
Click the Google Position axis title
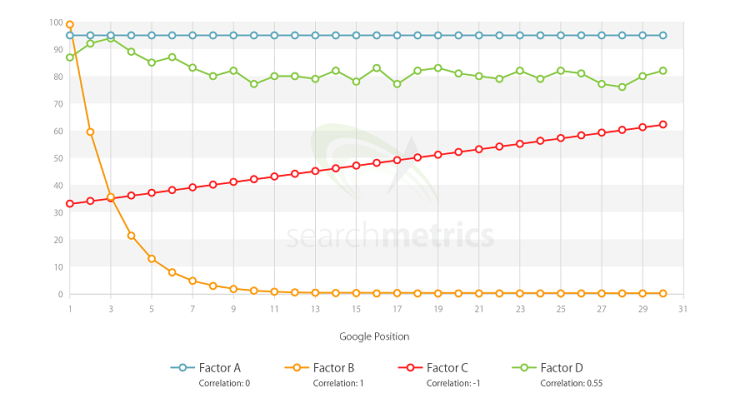click(375, 336)
